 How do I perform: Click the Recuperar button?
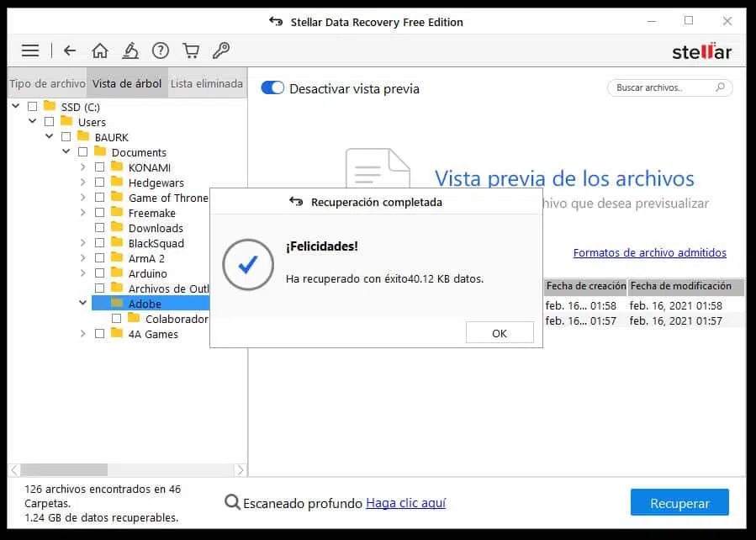[679, 503]
